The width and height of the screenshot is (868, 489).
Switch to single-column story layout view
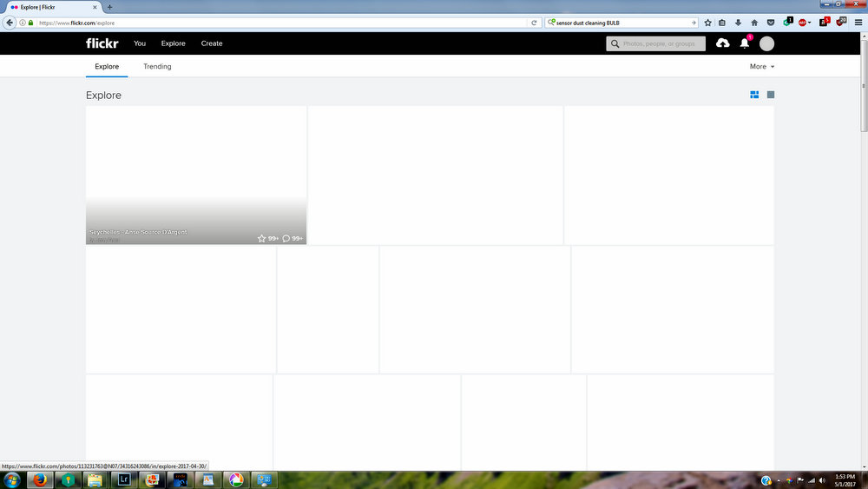pos(771,95)
